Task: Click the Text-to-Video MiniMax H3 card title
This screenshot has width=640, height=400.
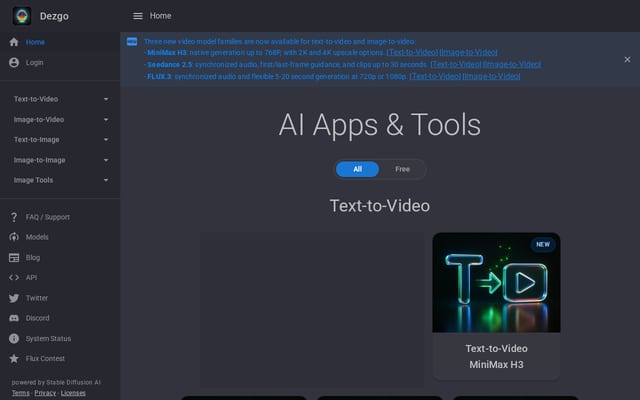Action: (496, 356)
